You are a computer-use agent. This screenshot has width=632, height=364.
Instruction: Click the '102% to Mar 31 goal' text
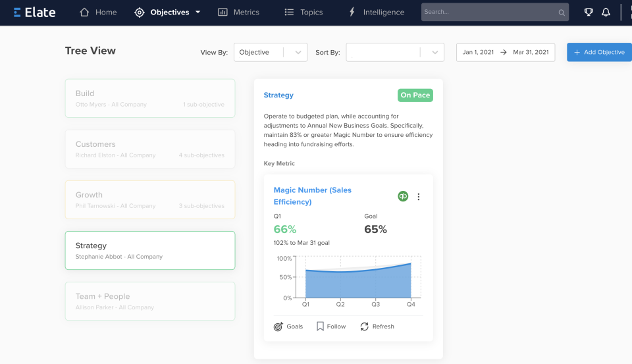302,243
